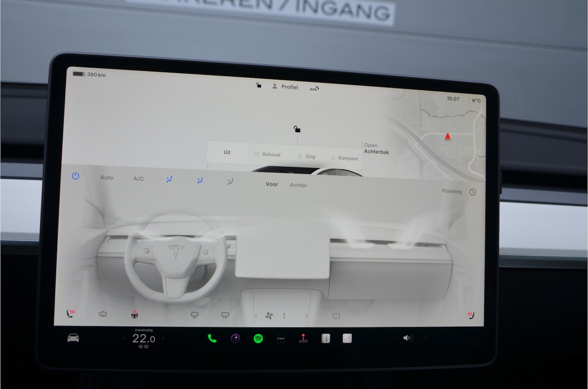Switch to the Achter tab
The height and width of the screenshot is (389, 588).
pyautogui.click(x=298, y=185)
